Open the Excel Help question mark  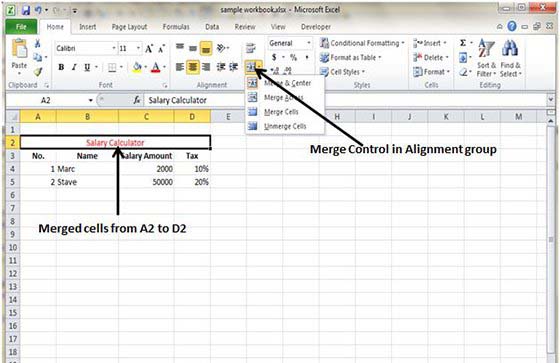coord(512,26)
